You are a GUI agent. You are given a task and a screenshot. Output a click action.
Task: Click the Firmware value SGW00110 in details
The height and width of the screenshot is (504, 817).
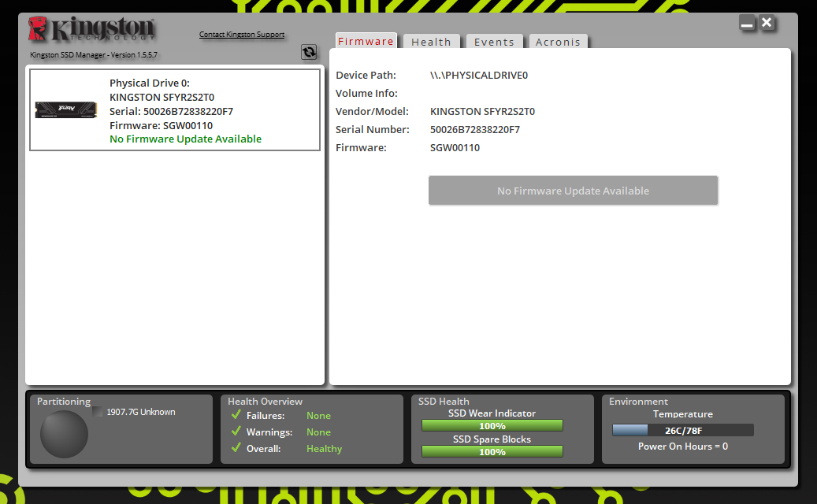[x=455, y=148]
